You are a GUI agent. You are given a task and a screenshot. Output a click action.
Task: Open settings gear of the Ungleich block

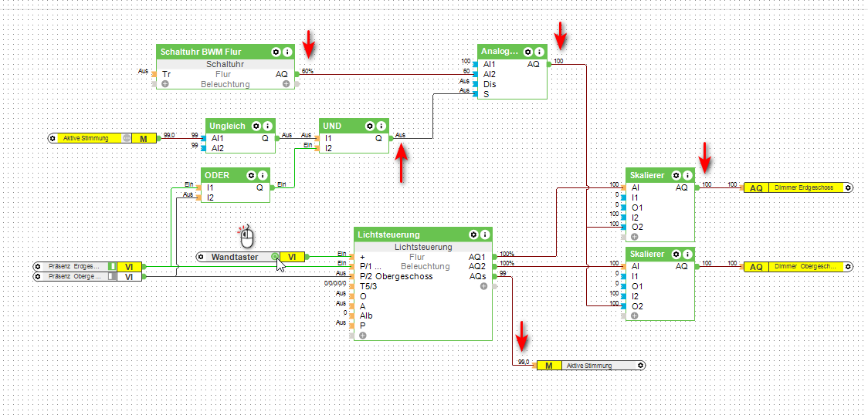pyautogui.click(x=256, y=126)
